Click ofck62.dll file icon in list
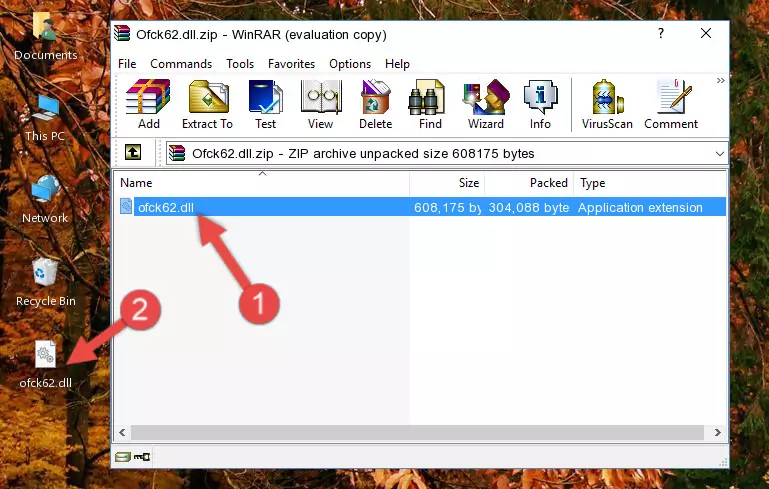769x489 pixels. pyautogui.click(x=126, y=206)
